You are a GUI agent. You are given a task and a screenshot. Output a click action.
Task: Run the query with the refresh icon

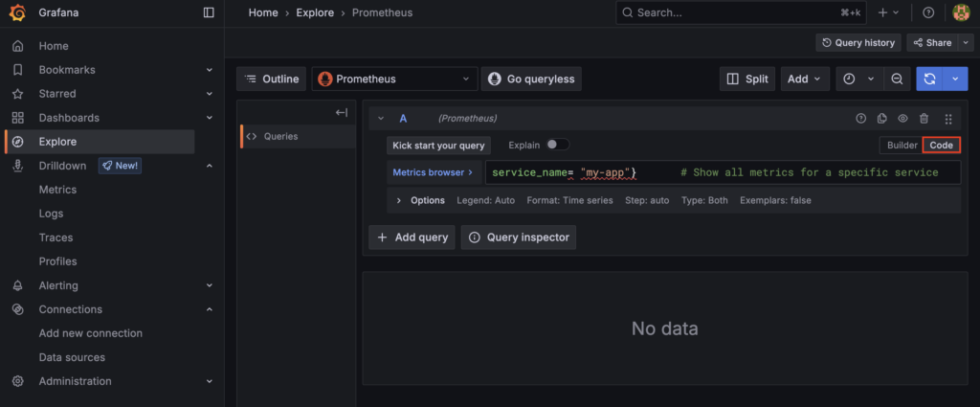point(928,79)
